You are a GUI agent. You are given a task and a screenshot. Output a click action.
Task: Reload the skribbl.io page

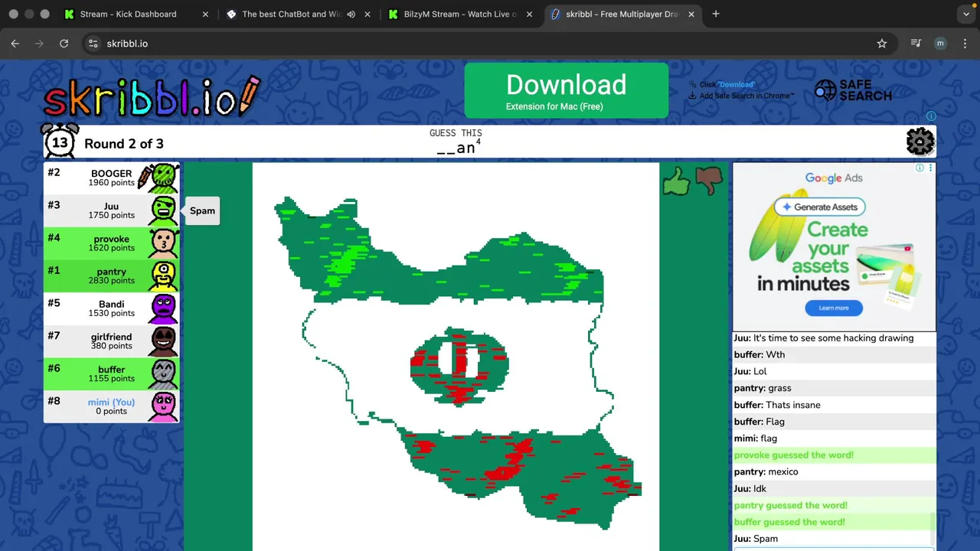[x=64, y=44]
